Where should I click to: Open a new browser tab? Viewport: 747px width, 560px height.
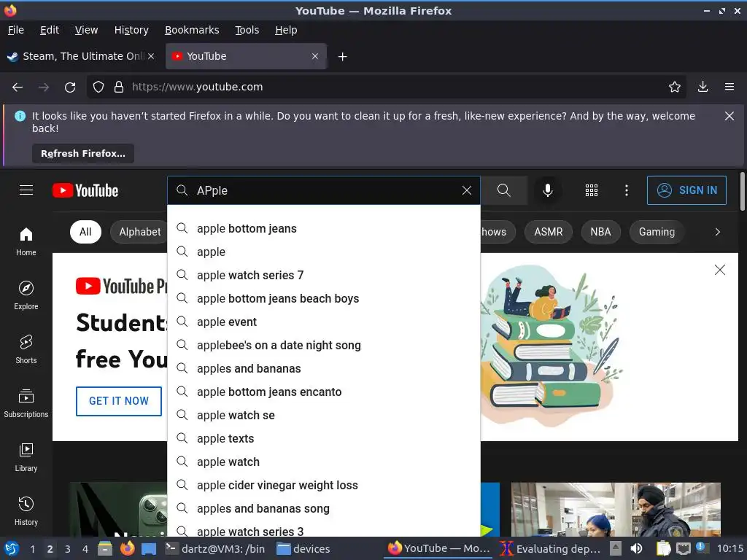click(342, 57)
